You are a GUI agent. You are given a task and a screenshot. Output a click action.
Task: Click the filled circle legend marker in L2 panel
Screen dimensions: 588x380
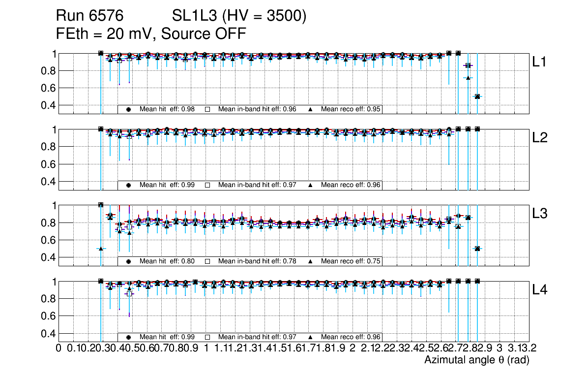[x=129, y=185]
